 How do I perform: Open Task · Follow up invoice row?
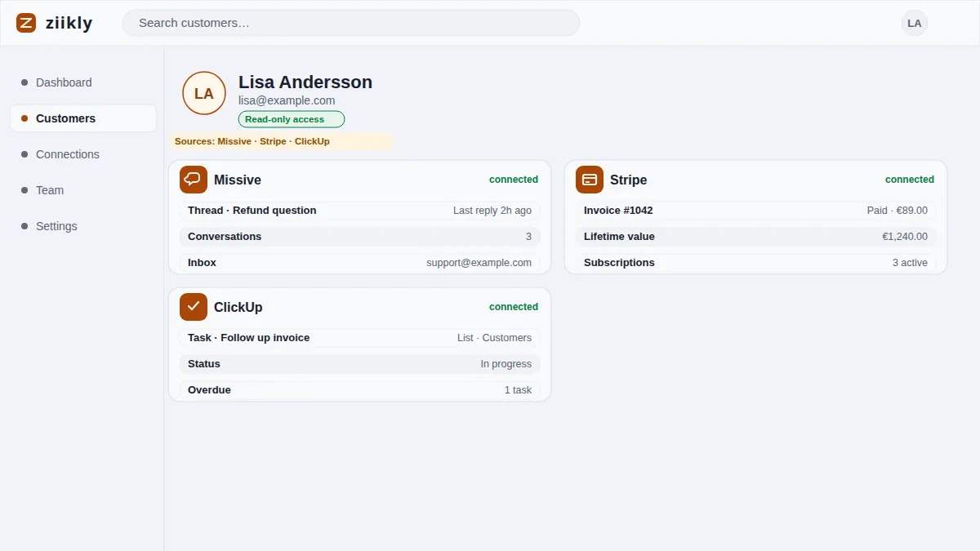(x=359, y=338)
